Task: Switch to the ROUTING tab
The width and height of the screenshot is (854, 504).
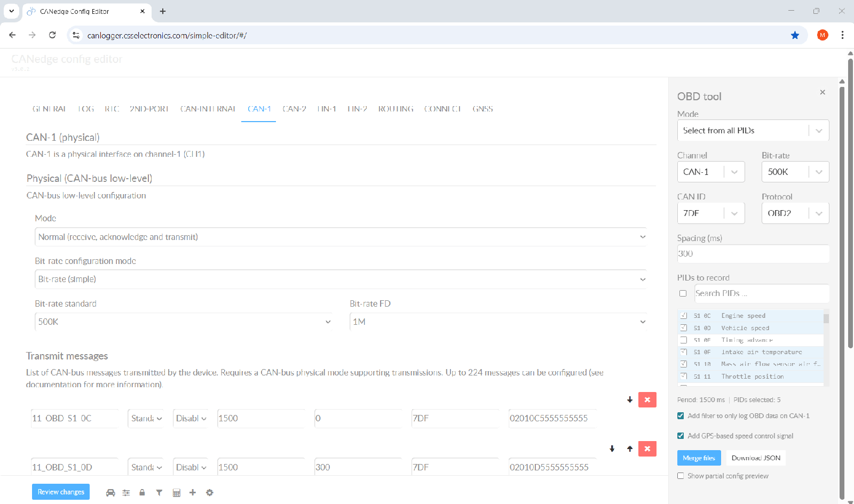Action: [x=396, y=109]
